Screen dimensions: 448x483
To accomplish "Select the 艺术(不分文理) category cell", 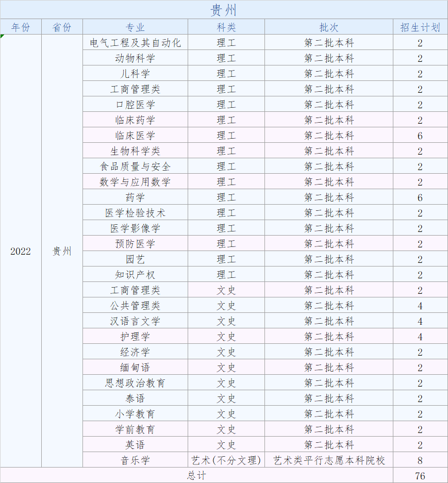I will (x=226, y=460).
